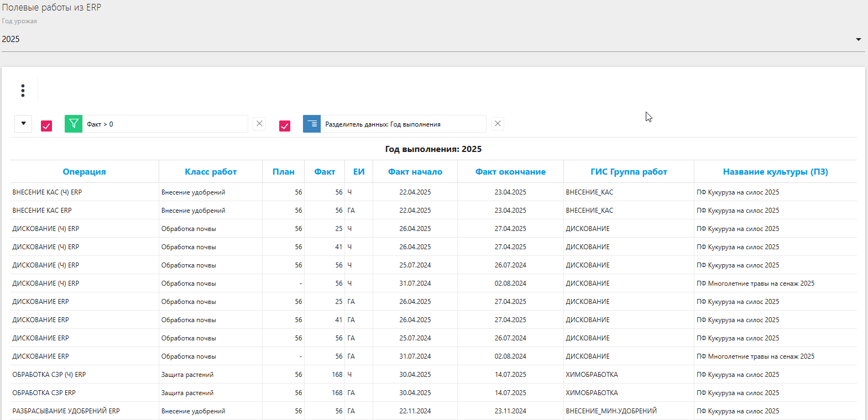
Task: Sort by 'План' column header
Action: point(283,172)
